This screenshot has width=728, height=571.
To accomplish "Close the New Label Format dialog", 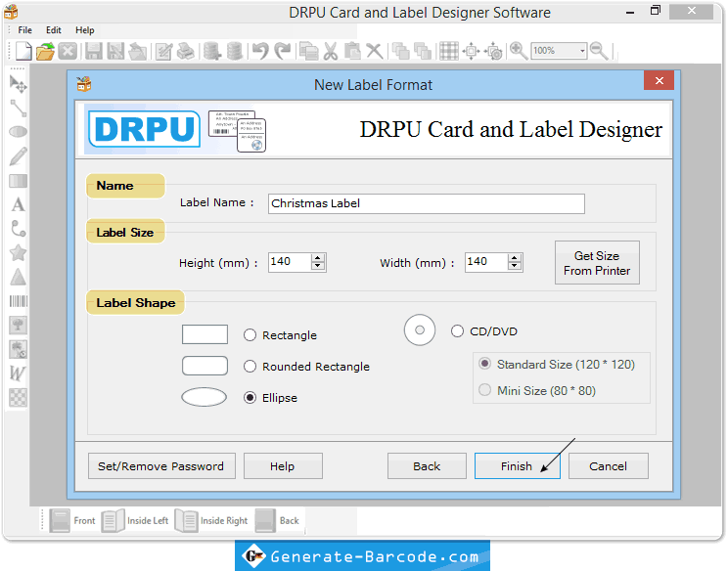I will (659, 81).
